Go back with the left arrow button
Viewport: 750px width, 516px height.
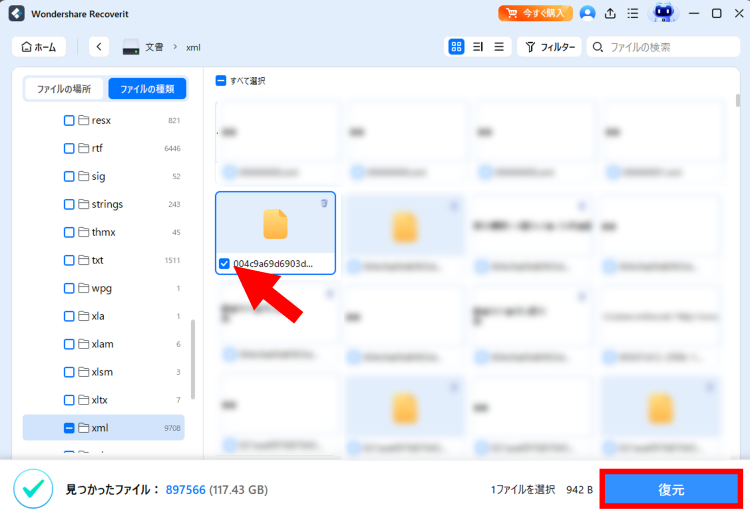click(99, 47)
